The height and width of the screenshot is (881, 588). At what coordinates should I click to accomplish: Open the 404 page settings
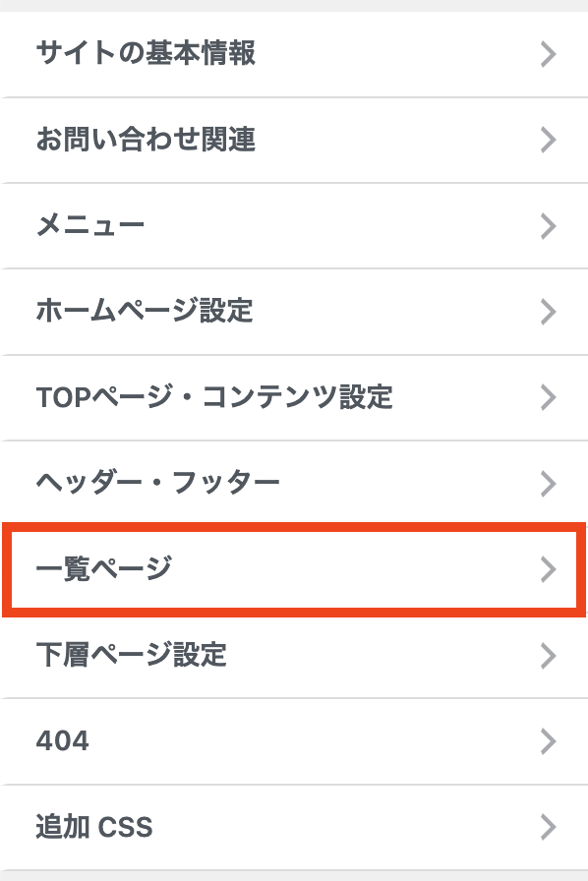tap(294, 741)
